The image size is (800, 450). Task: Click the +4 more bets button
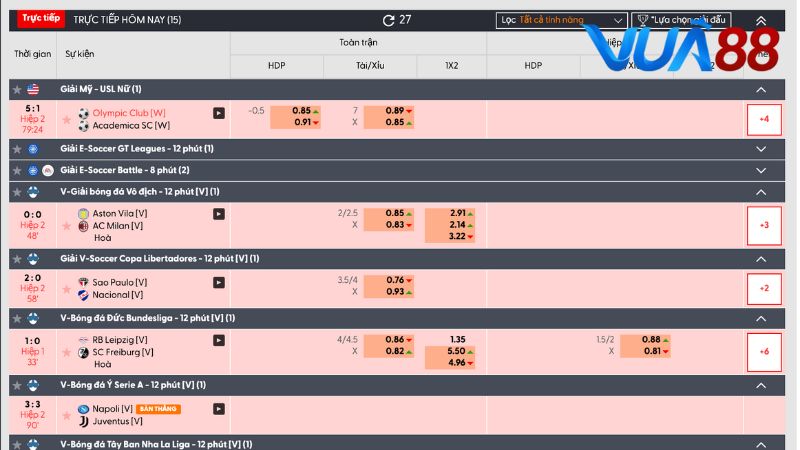[x=764, y=119]
